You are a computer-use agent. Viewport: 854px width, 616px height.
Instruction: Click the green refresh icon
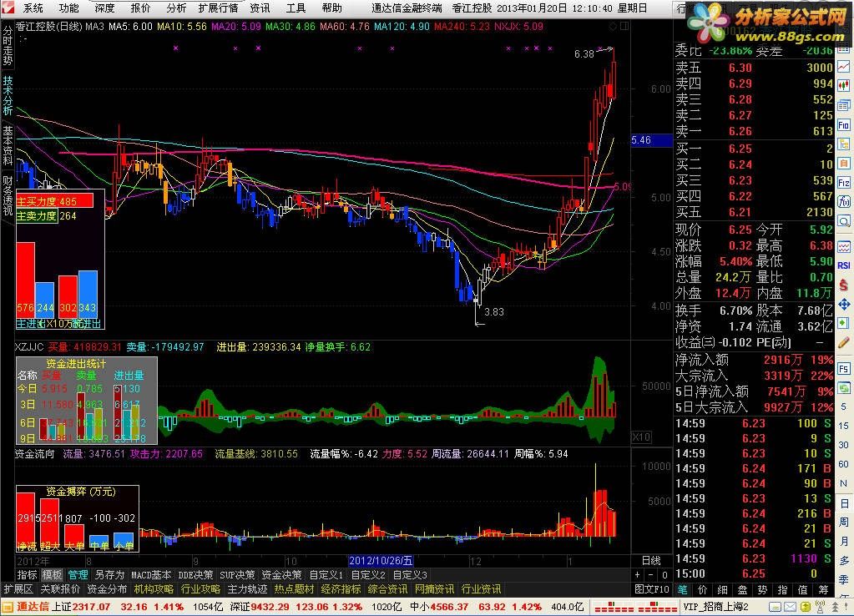[x=844, y=388]
